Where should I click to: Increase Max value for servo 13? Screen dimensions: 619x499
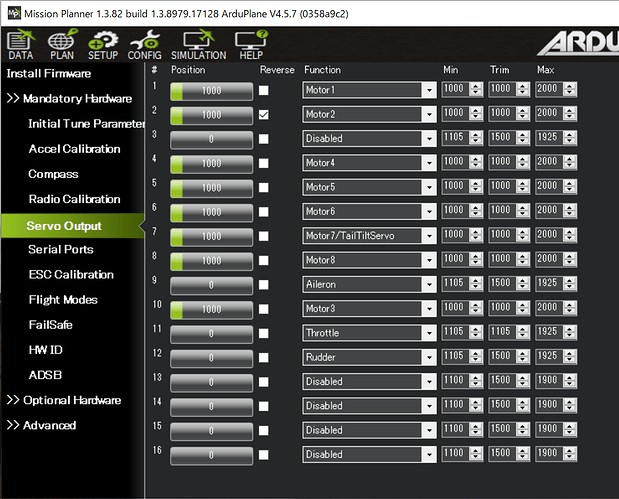click(570, 378)
